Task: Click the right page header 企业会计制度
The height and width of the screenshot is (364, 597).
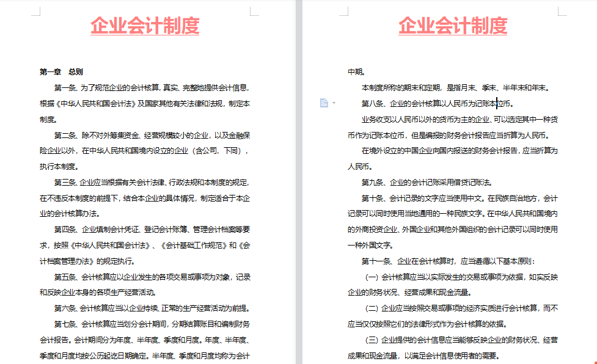Action: point(453,26)
